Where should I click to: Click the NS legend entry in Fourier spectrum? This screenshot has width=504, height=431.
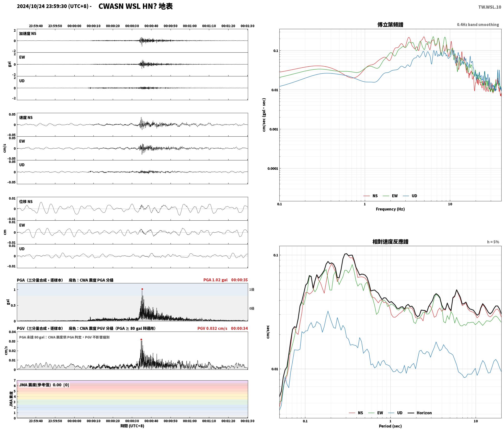(x=370, y=196)
